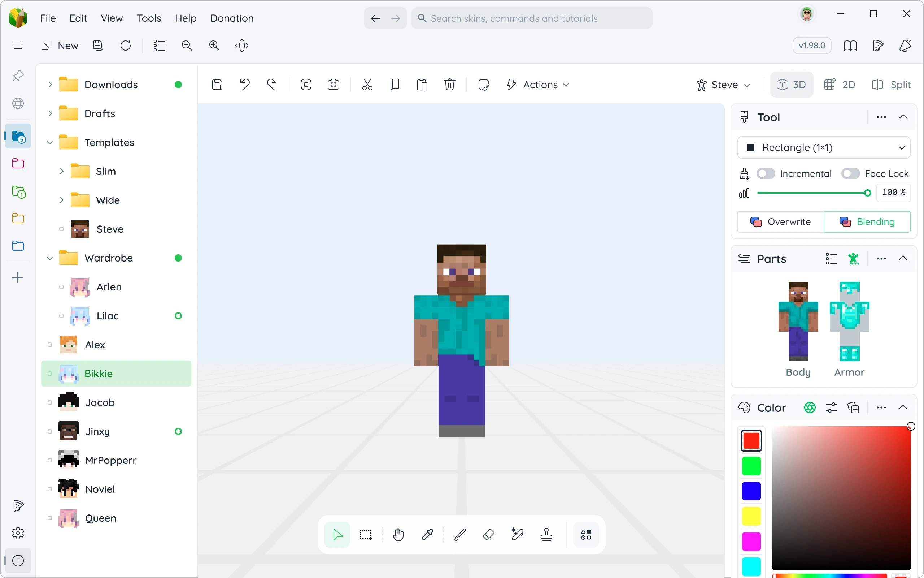
Task: Click the small marker beside Alex
Action: [x=50, y=345]
